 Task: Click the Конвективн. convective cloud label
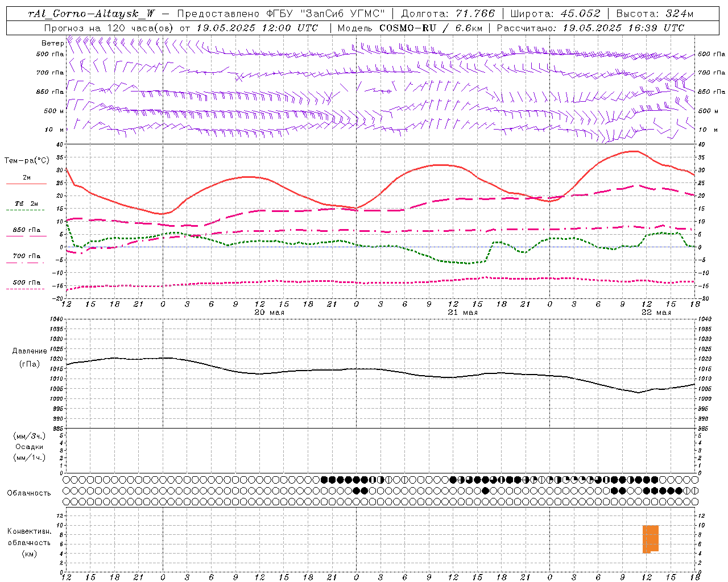(x=29, y=531)
